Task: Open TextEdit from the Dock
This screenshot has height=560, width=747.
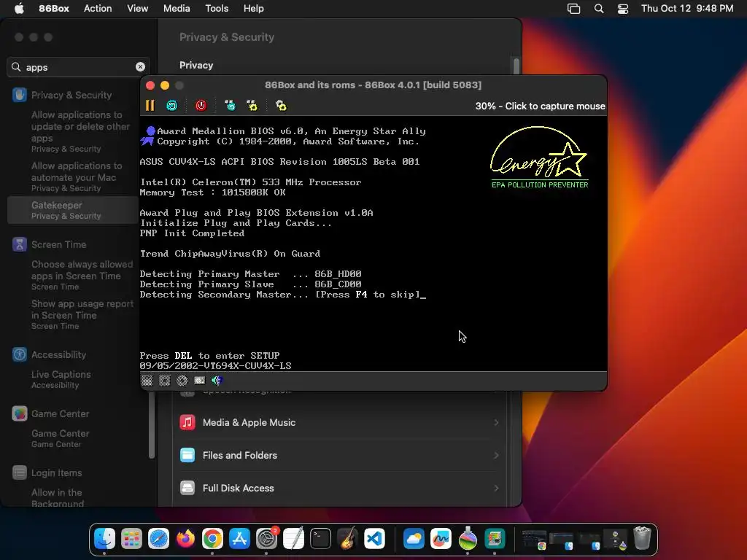Action: 293,539
